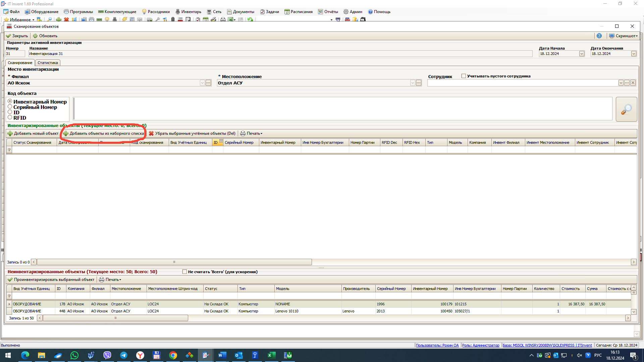Open the Дата Начала date dropdown
Image resolution: width=644 pixels, height=362 pixels.
click(x=582, y=54)
